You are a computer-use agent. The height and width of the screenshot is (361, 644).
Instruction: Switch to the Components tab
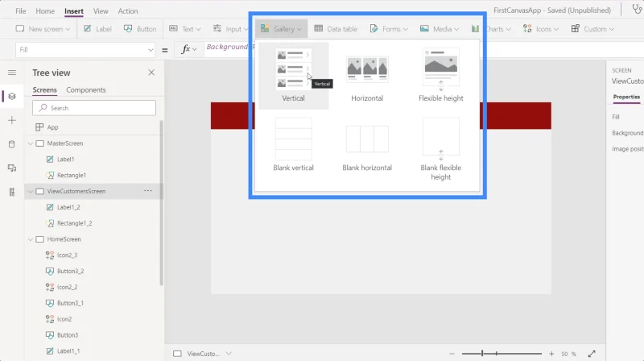pos(86,90)
